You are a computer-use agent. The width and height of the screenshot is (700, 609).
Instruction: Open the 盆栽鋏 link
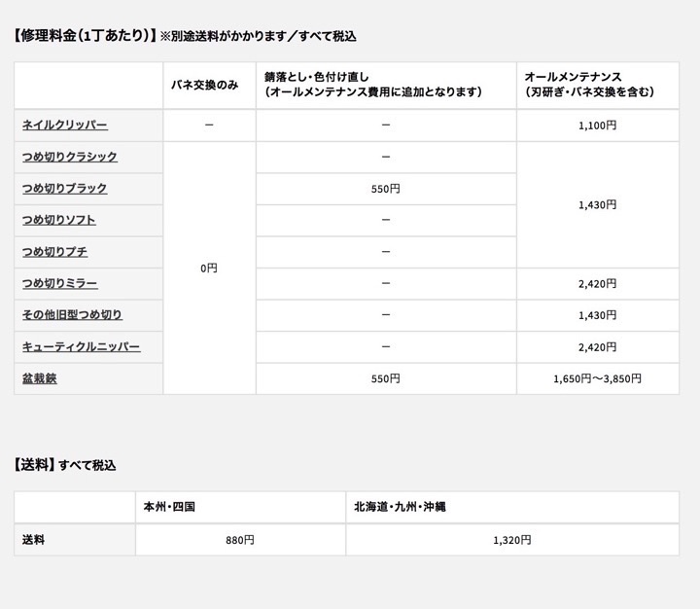tap(40, 378)
